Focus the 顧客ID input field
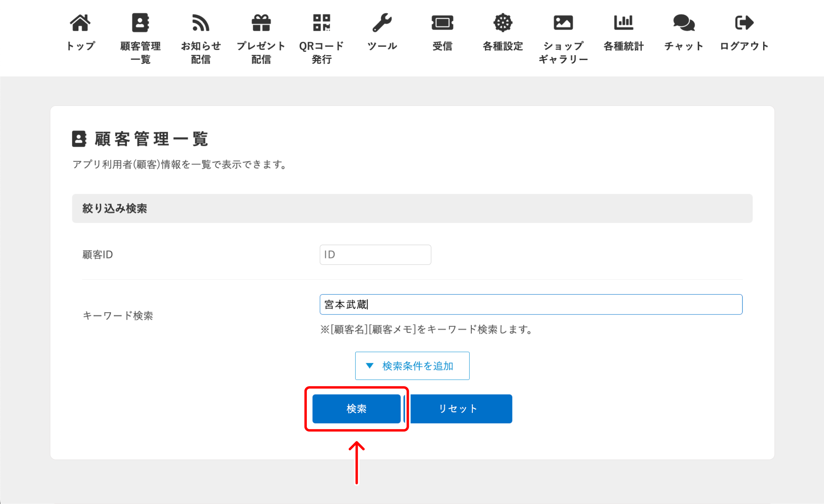 pos(375,255)
